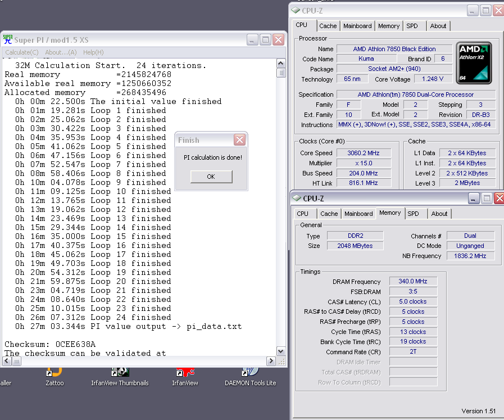Image resolution: width=504 pixels, height=420 pixels.
Task: Click the Level 3 cache value '2 MBytes'
Action: tap(467, 183)
